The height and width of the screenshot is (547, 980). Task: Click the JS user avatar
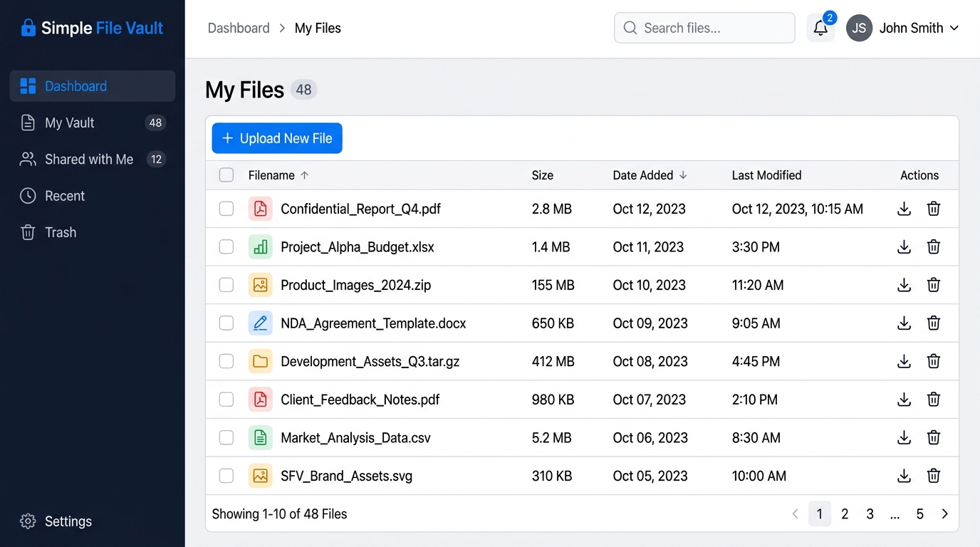860,28
